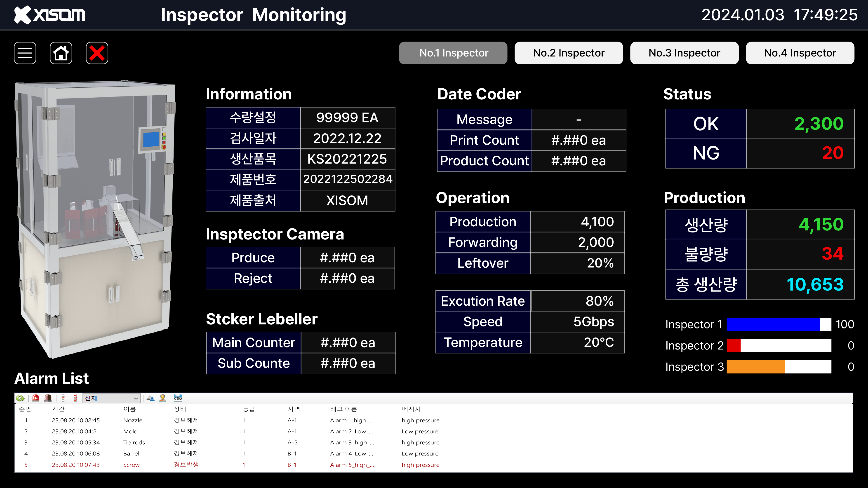Switch to No.2 Inspector tab
The width and height of the screenshot is (868, 488).
(x=568, y=53)
